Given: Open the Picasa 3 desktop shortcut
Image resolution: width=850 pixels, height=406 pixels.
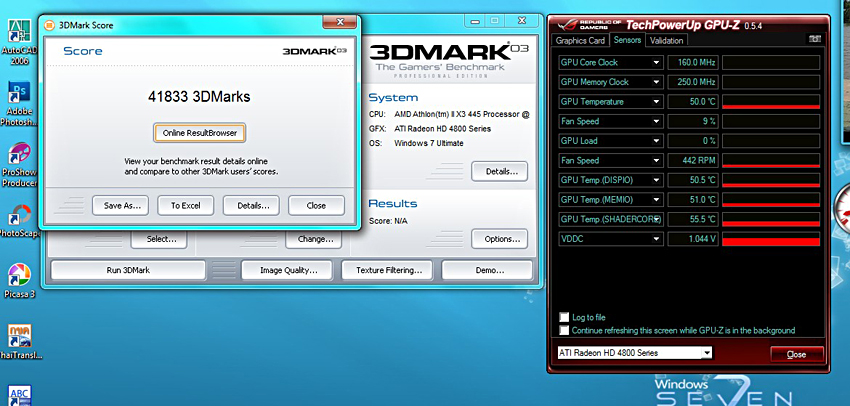Looking at the screenshot, I should (19, 282).
